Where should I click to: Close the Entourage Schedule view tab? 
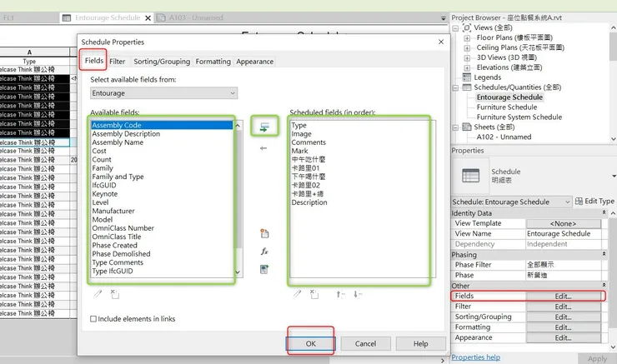pyautogui.click(x=148, y=18)
